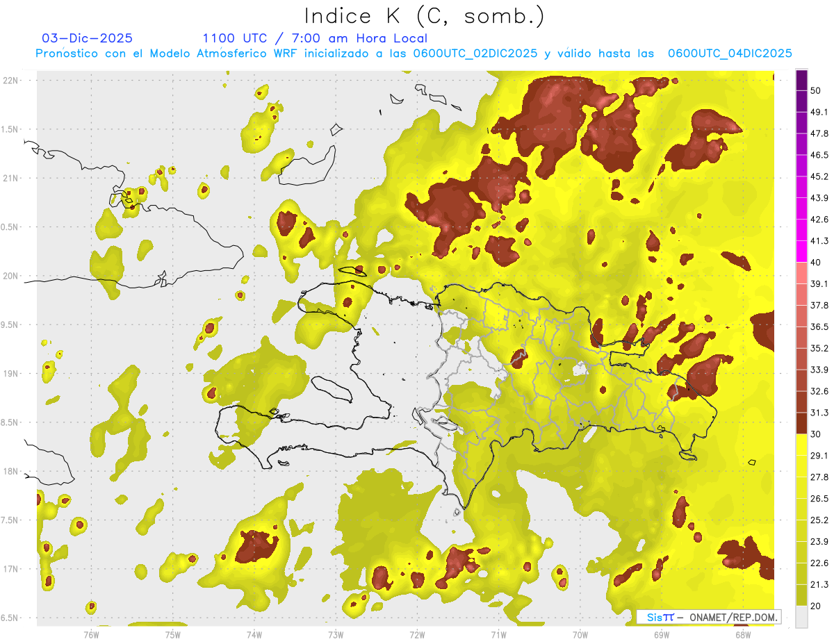This screenshot has height=644, width=834.
Task: Click the legend value "49.1"
Action: [819, 112]
